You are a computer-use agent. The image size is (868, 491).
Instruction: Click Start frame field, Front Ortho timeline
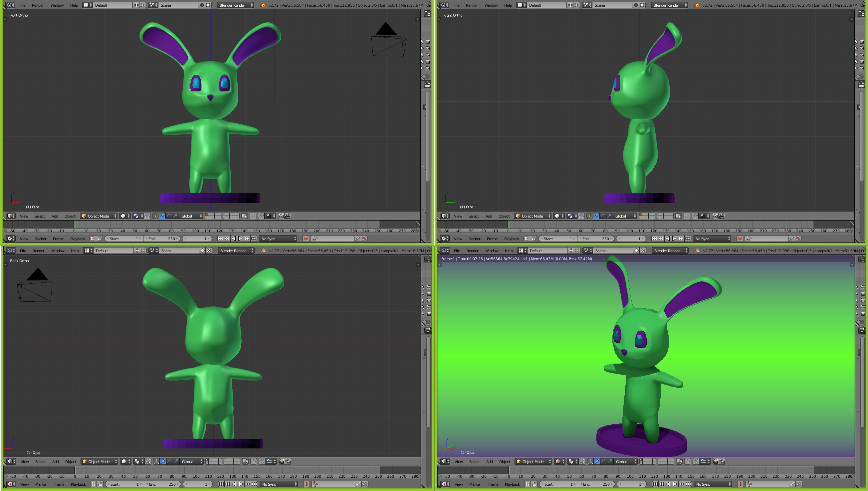click(x=124, y=239)
